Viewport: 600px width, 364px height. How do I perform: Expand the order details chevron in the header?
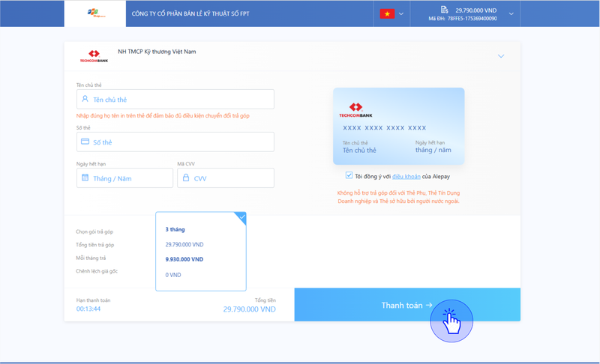click(511, 13)
